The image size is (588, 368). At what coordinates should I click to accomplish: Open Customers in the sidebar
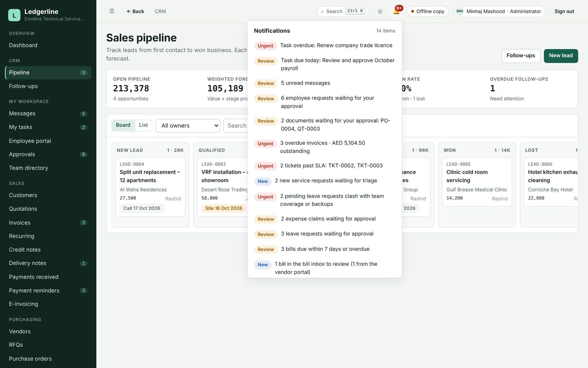tap(48, 195)
